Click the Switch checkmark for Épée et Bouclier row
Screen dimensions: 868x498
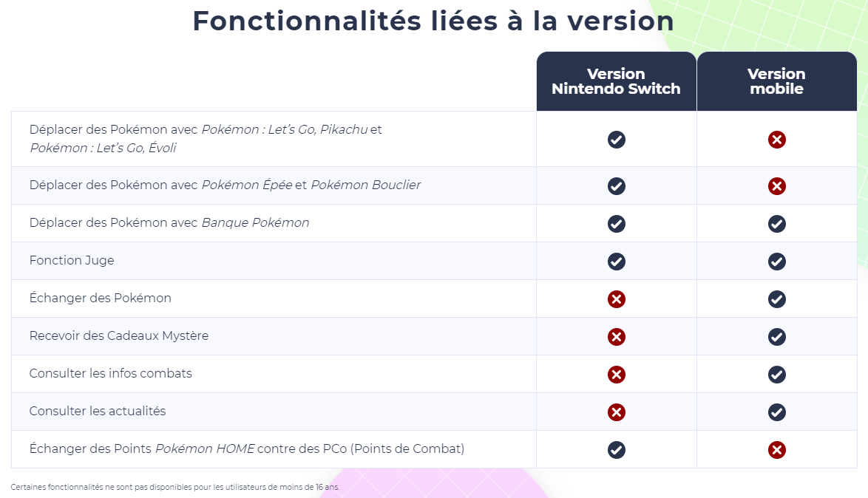tap(616, 185)
